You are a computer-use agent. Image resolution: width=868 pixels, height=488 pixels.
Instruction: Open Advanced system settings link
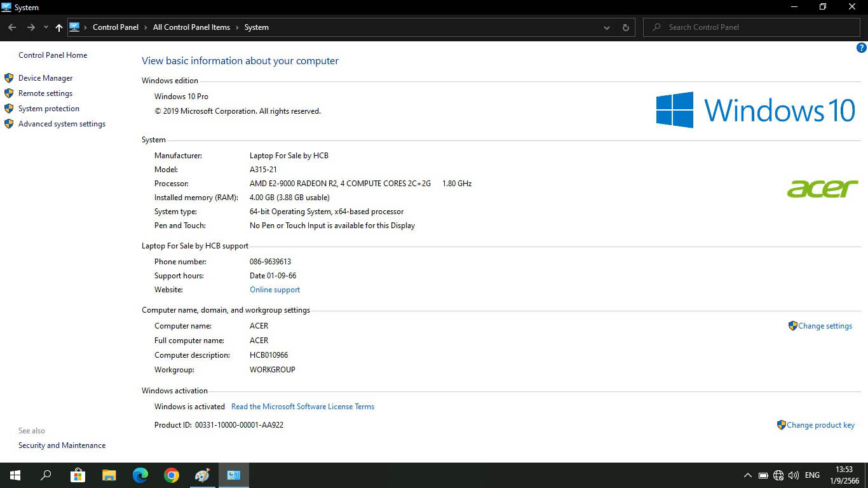(62, 124)
